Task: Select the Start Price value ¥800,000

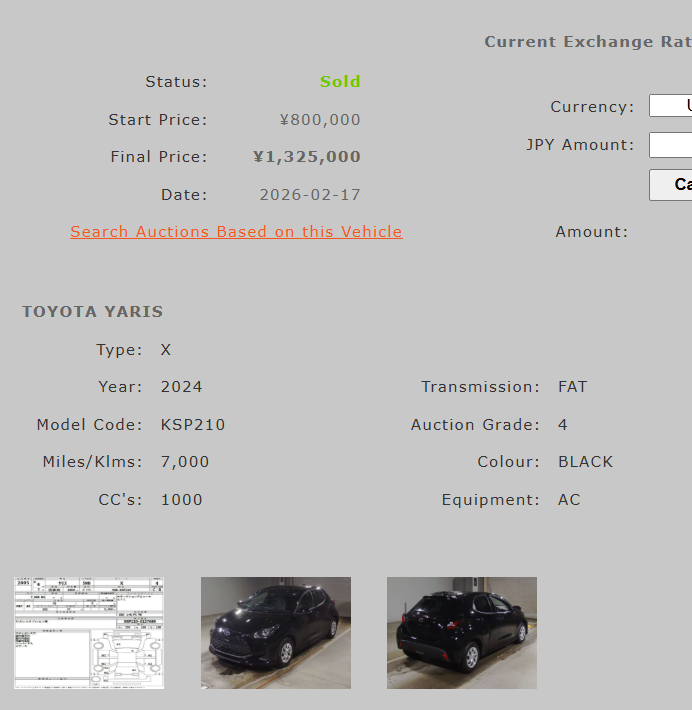Action: point(320,120)
